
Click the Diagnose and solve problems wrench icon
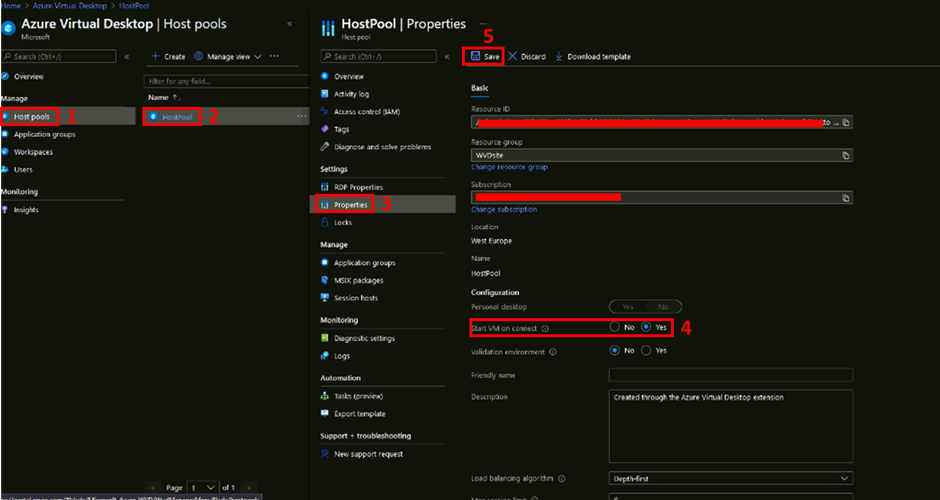(325, 146)
